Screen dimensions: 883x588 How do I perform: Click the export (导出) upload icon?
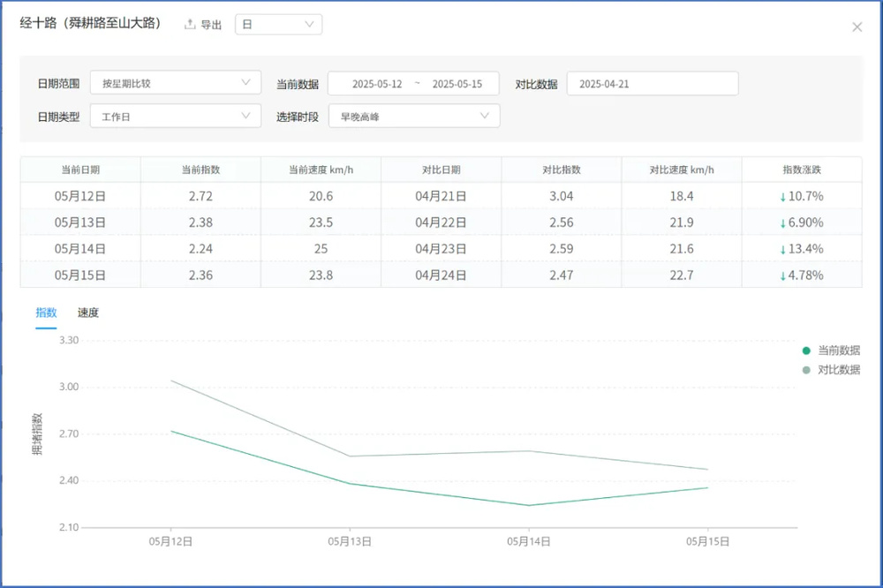[x=190, y=24]
